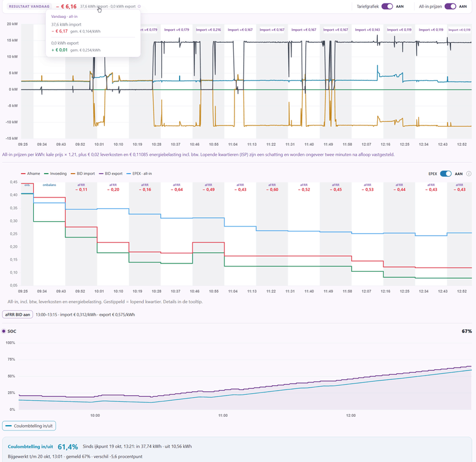Screen dimensions: 476x462
Task: Click the 'aFRR BID aan' button
Action: (18, 315)
